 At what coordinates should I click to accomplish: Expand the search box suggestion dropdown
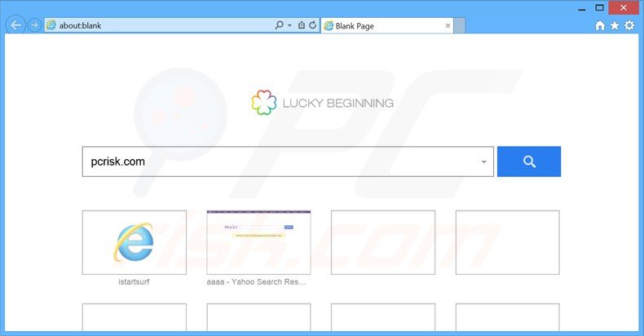tap(484, 161)
